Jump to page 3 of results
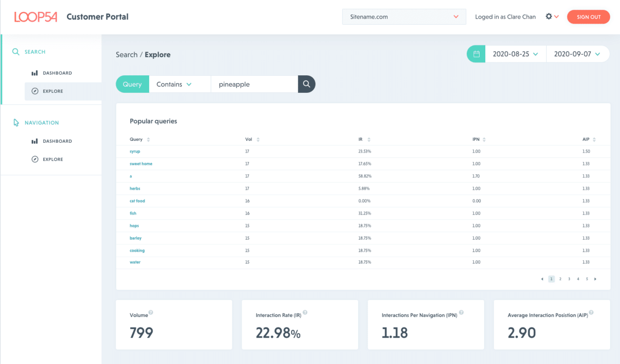 coord(569,279)
